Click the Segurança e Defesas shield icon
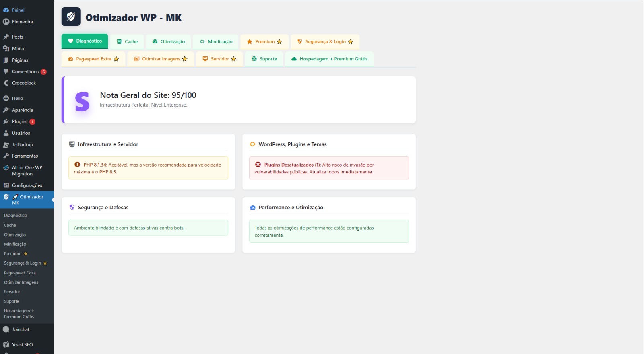Screen dimensions: 644x354 [x=72, y=207]
